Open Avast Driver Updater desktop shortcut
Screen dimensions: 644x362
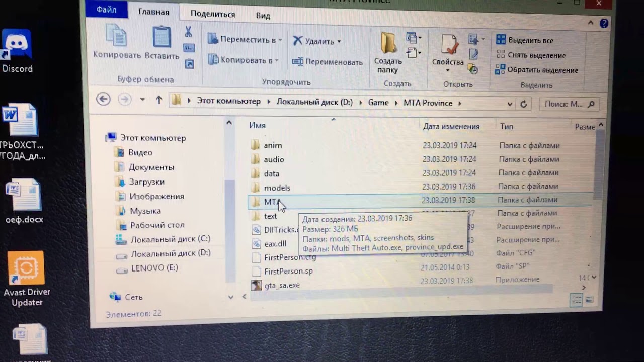pos(27,280)
